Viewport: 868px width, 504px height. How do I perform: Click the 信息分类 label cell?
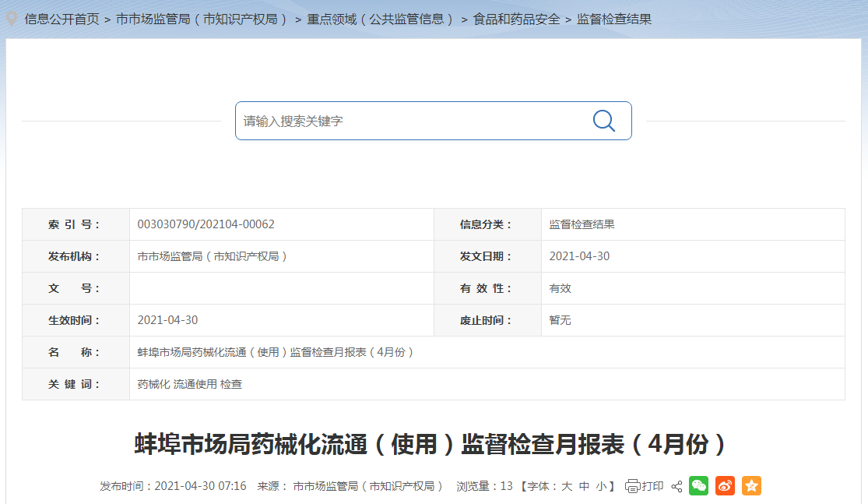click(487, 224)
